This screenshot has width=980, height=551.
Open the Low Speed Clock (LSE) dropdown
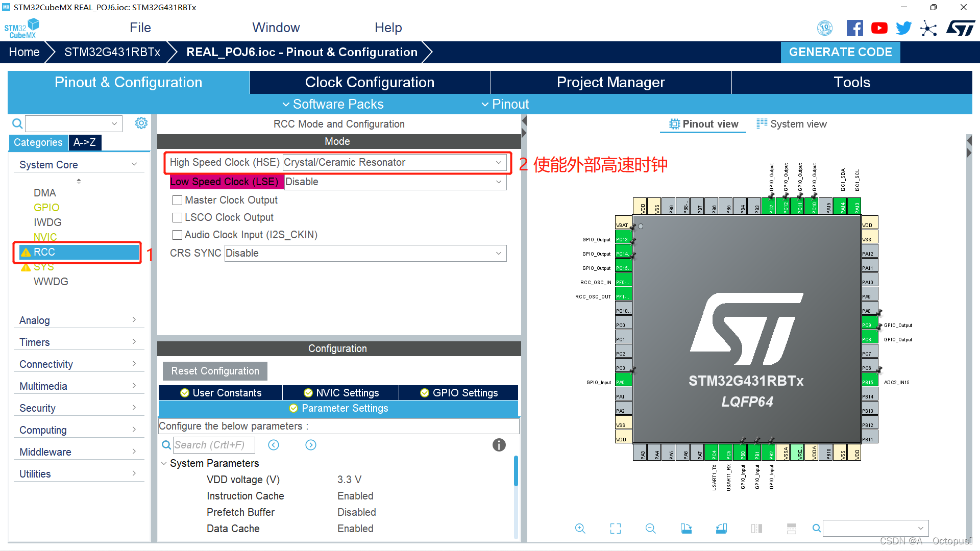point(395,182)
